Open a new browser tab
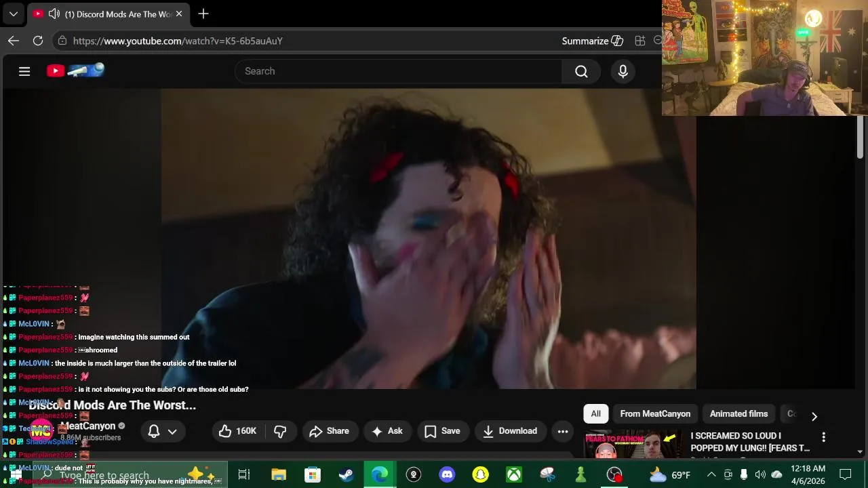The width and height of the screenshot is (868, 488). [x=203, y=14]
